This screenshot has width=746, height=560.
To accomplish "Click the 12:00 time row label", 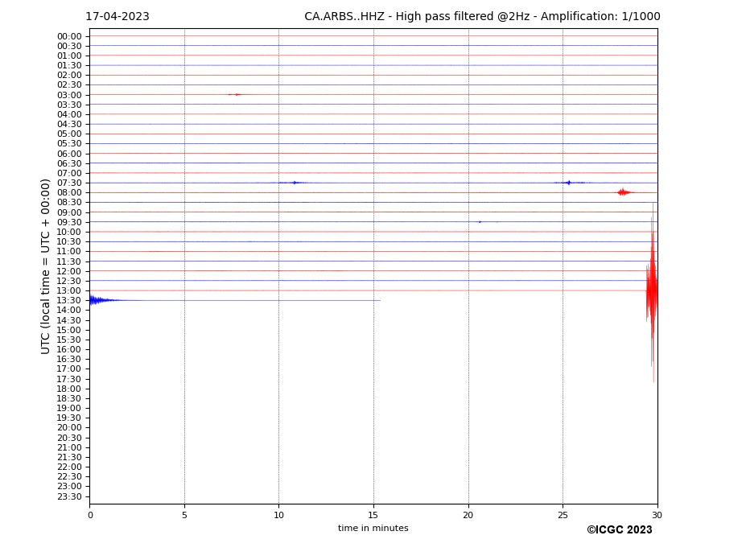I will pos(69,272).
